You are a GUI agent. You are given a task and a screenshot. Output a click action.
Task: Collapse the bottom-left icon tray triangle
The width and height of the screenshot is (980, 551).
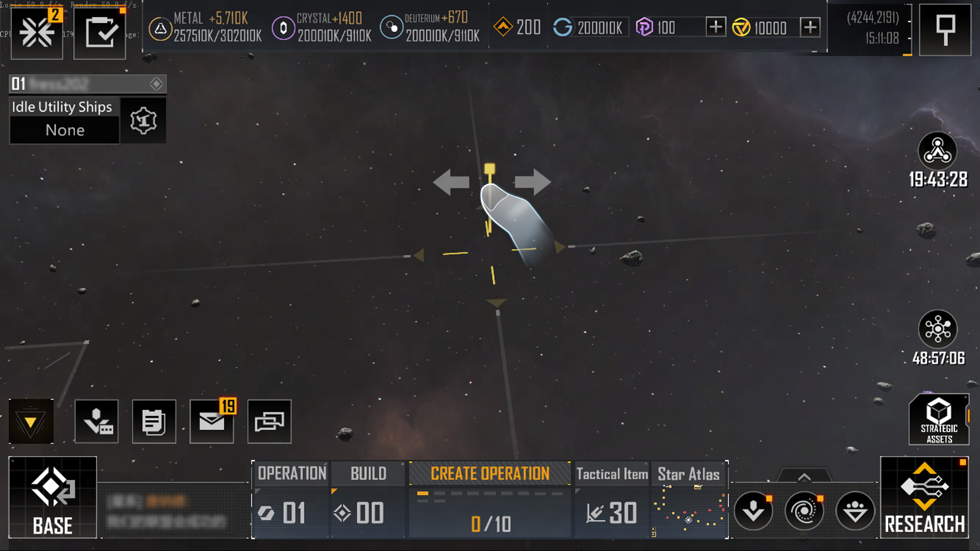(31, 421)
